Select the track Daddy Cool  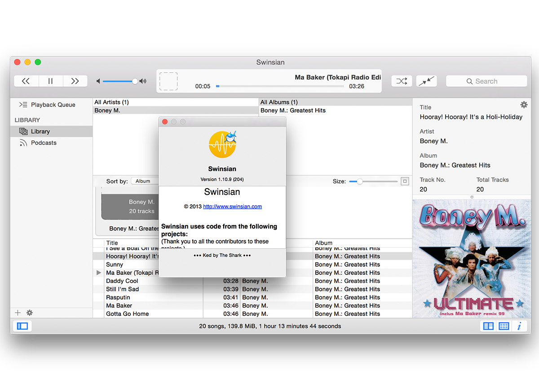tap(122, 281)
